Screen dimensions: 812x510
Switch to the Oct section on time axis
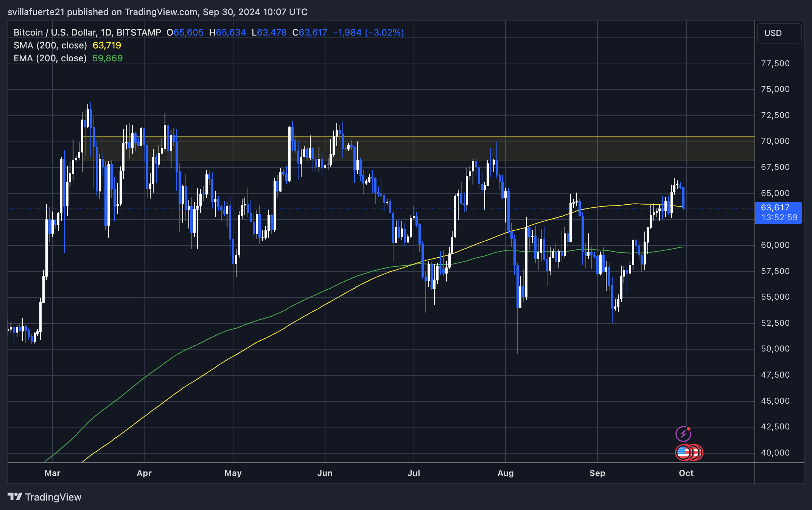[x=686, y=473]
